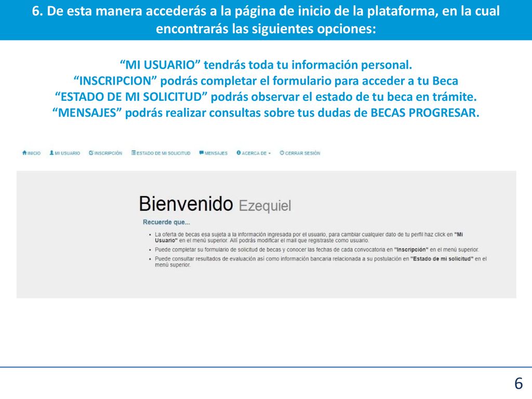Viewport: 532px width, 399px height.
Task: Click the edit icon beside Inscripción
Action: 91,153
